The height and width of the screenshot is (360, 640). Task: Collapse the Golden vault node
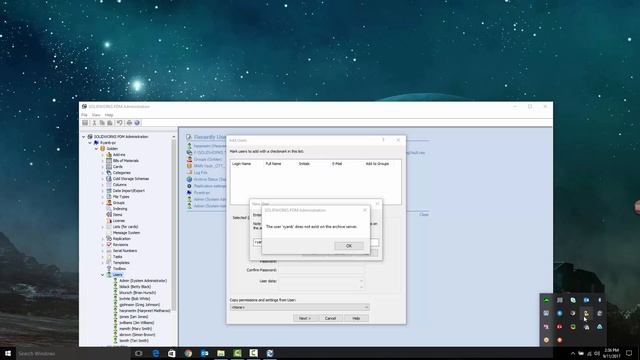click(96, 149)
